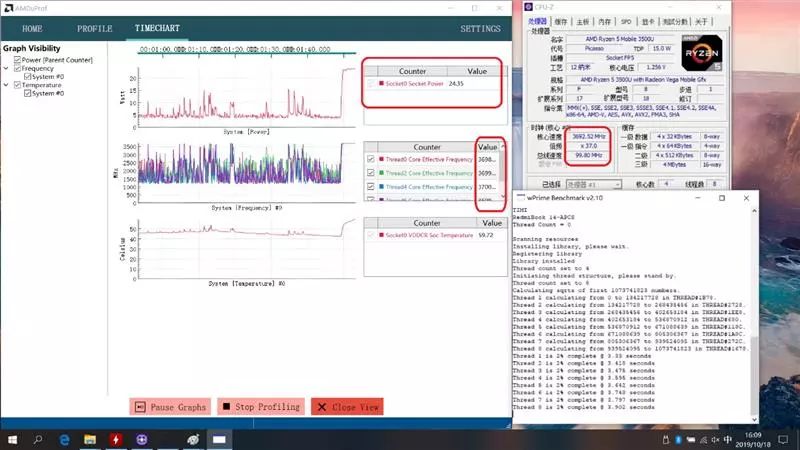Toggle System #0 checkbox under Temperature
The height and width of the screenshot is (450, 800).
[x=28, y=93]
